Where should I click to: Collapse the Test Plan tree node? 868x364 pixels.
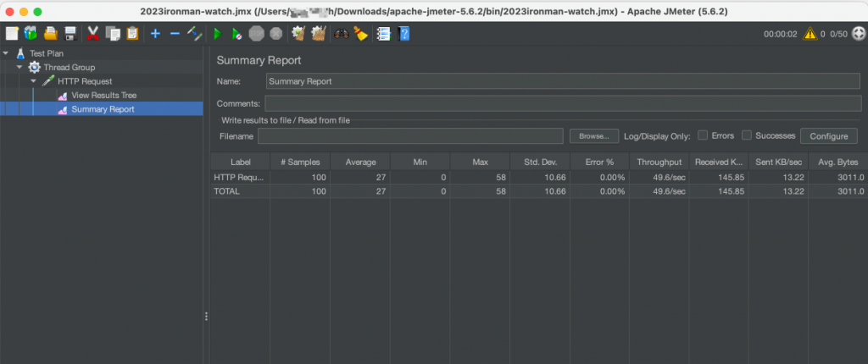point(6,53)
